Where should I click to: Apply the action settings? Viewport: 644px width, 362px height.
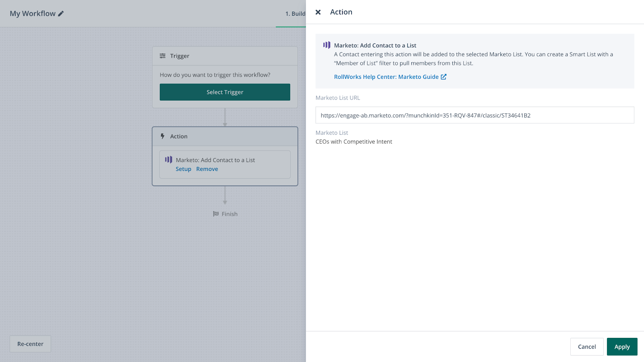622,347
